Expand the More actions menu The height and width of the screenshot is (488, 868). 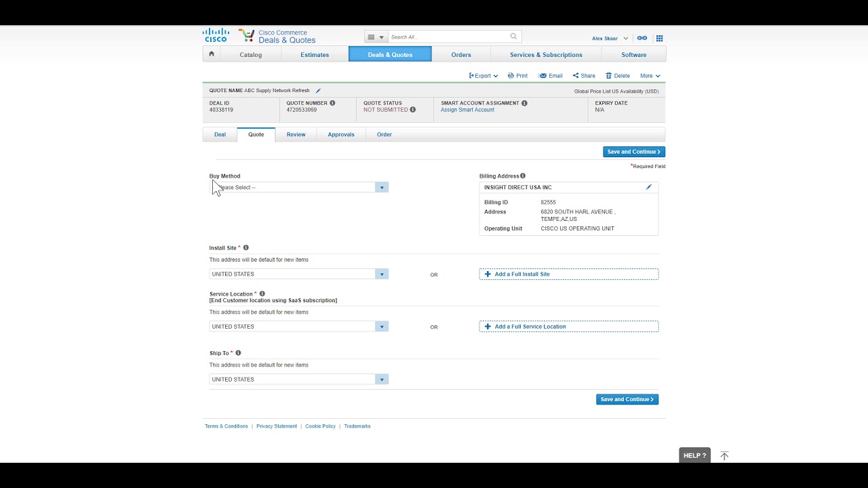650,76
